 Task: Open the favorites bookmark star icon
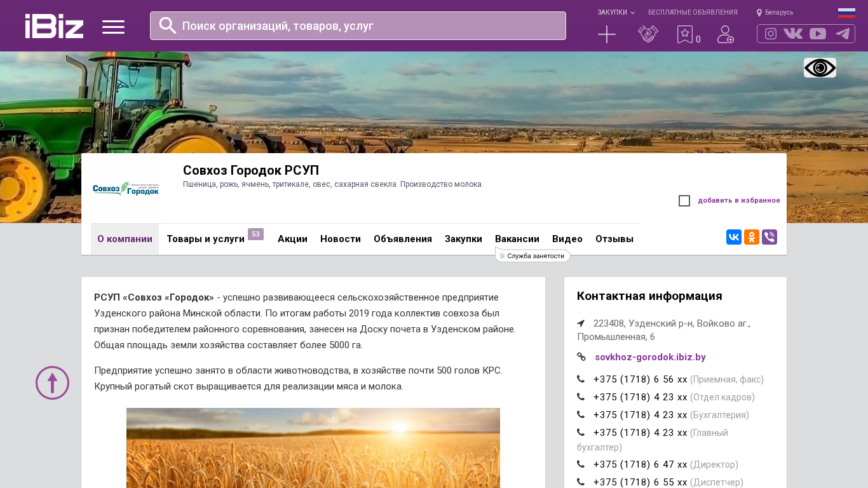(685, 34)
